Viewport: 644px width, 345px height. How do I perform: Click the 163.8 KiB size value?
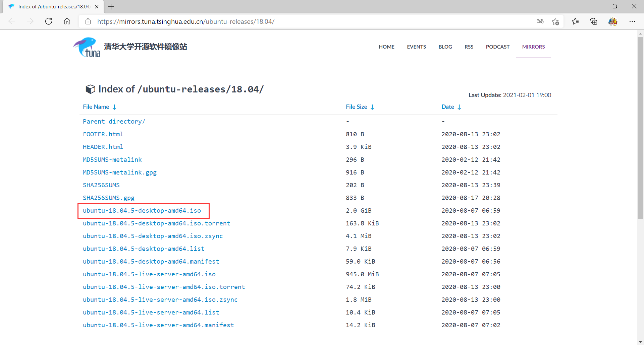[362, 223]
